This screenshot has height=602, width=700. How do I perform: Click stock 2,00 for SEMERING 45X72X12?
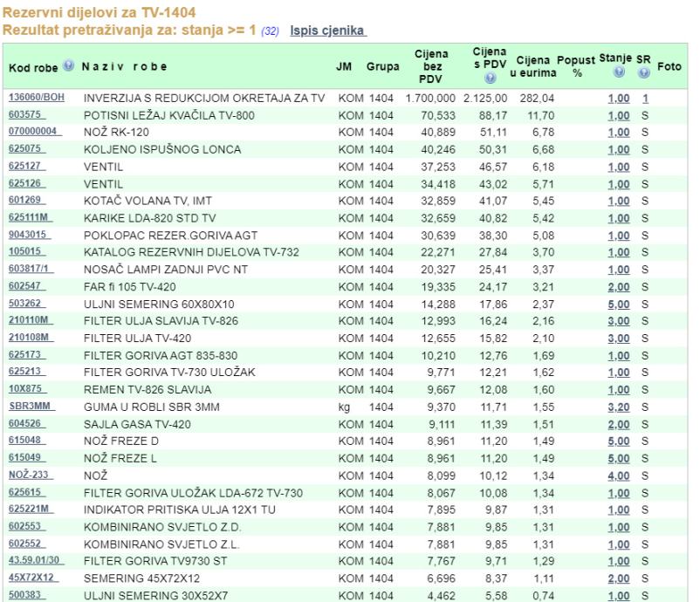point(619,578)
